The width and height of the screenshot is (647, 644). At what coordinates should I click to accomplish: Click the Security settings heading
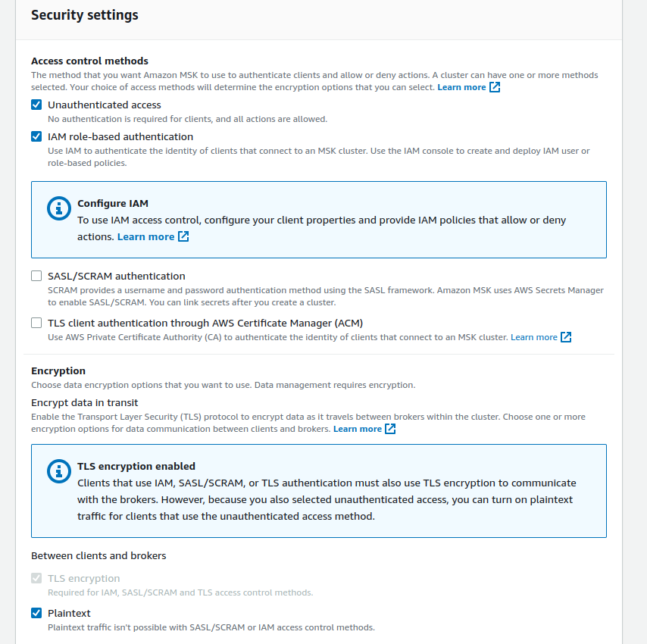[x=84, y=15]
